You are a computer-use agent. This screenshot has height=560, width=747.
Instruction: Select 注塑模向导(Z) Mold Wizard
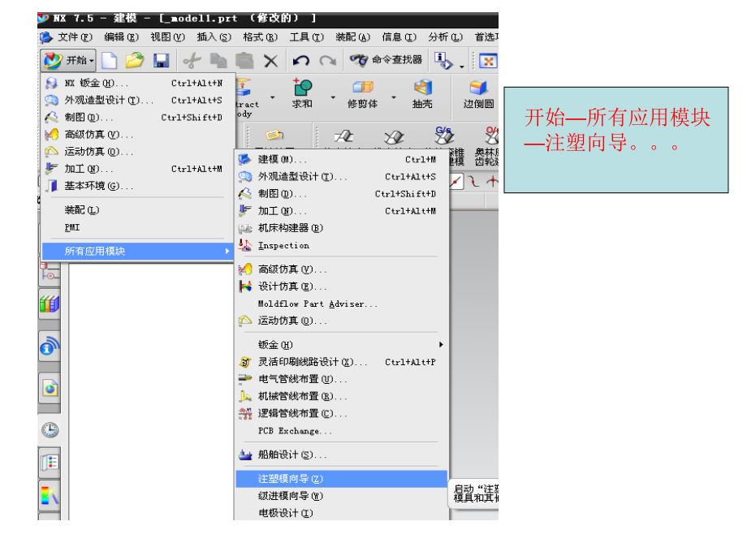(342, 479)
